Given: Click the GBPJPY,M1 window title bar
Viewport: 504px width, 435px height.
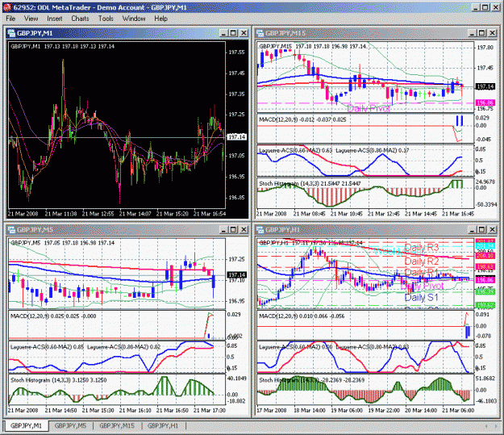Looking at the screenshot, I should point(127,33).
